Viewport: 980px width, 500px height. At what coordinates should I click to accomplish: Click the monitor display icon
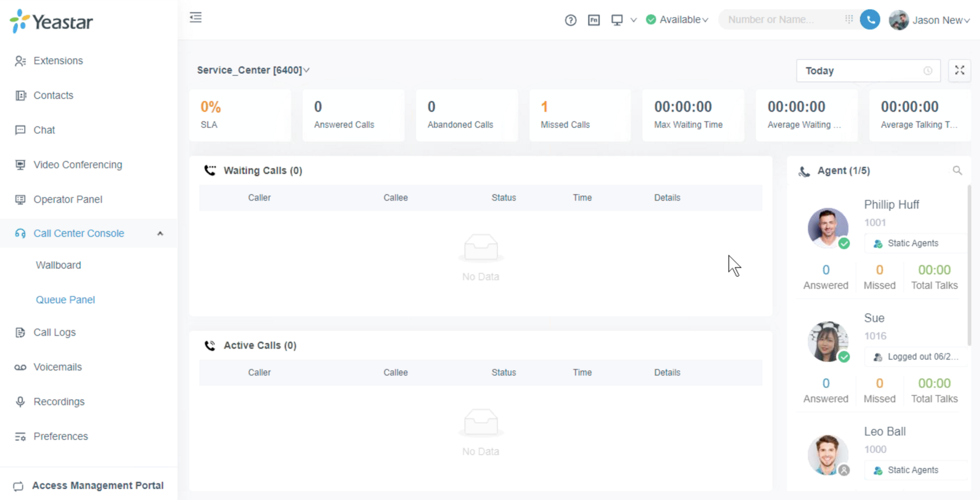(x=617, y=20)
